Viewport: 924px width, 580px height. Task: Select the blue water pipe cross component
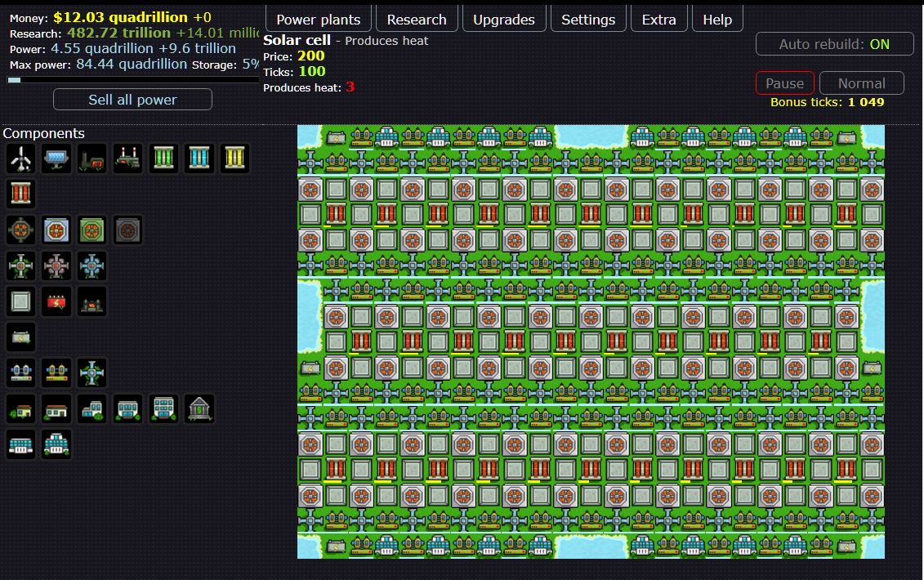click(x=92, y=373)
